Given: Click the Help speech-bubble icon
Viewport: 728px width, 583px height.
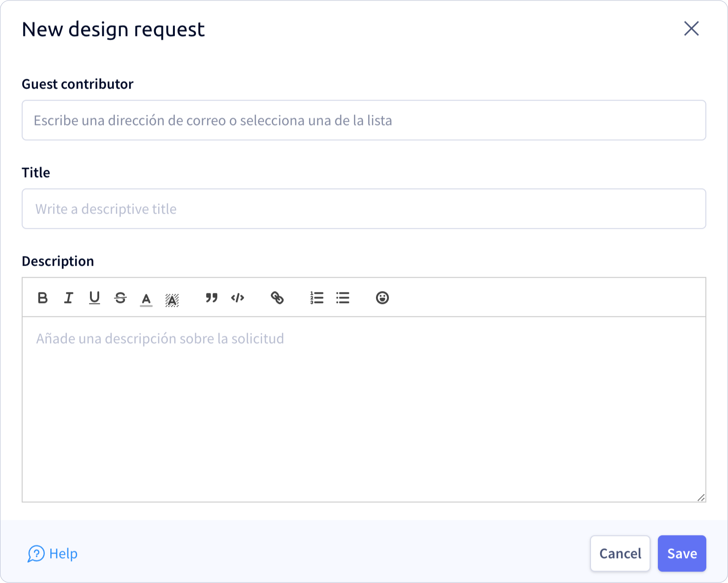Looking at the screenshot, I should (x=36, y=554).
